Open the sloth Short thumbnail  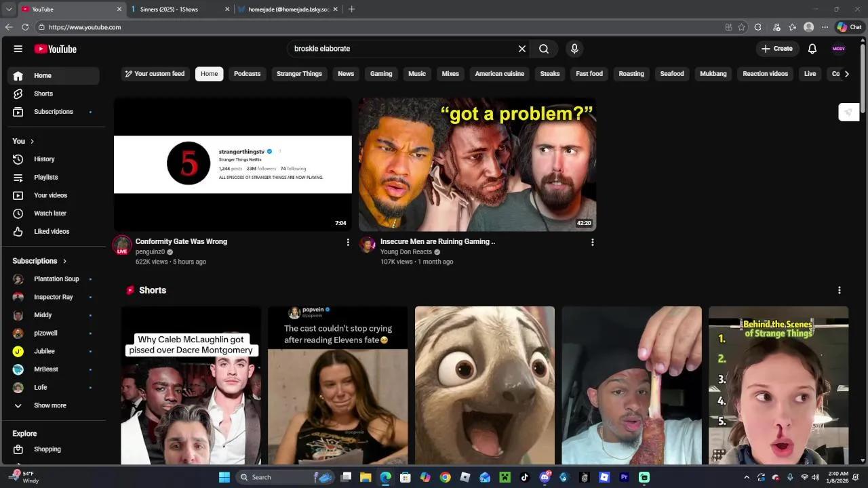click(x=485, y=386)
